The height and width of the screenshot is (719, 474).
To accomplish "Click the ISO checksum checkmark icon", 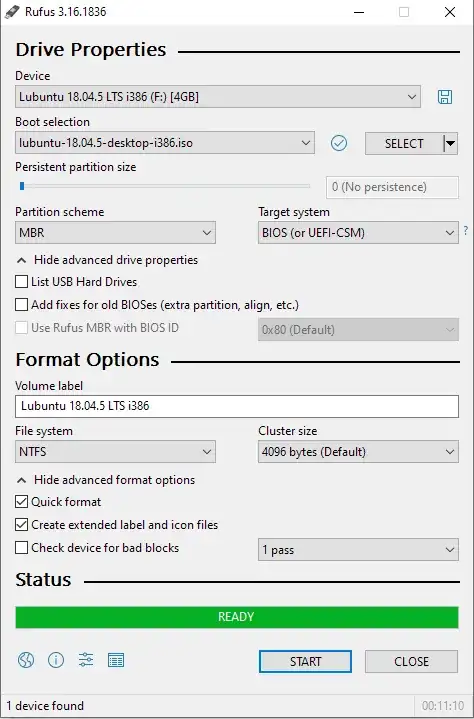I will click(339, 143).
